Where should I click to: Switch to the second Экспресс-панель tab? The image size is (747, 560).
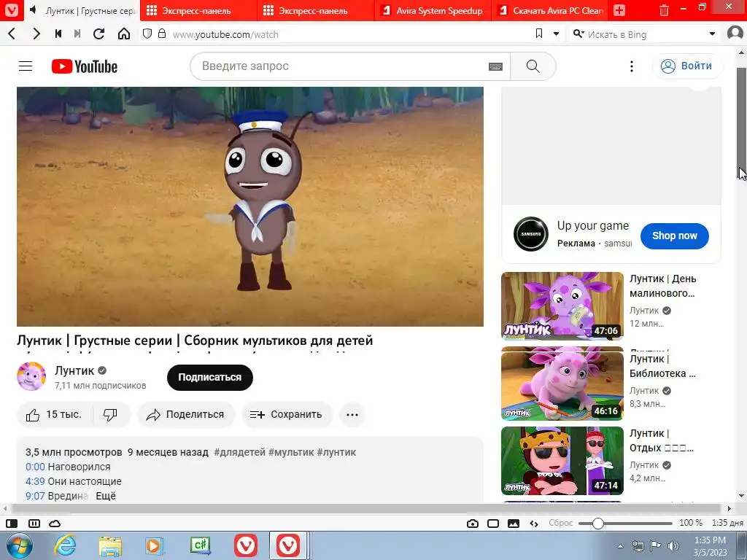(315, 10)
